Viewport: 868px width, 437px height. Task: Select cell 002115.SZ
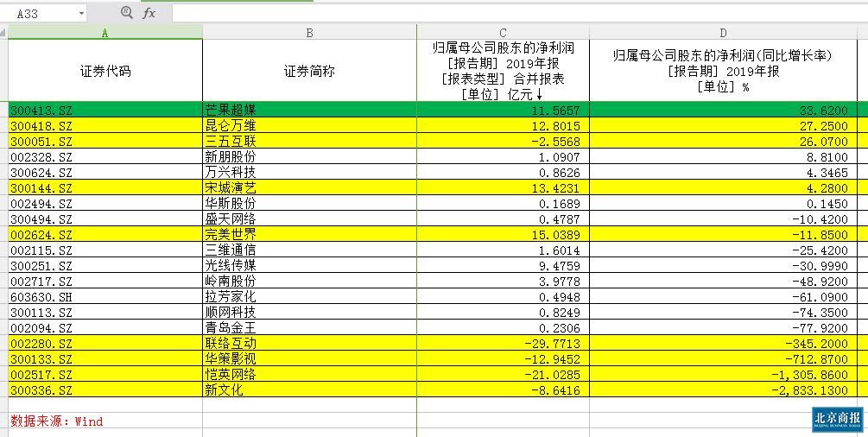coord(105,250)
